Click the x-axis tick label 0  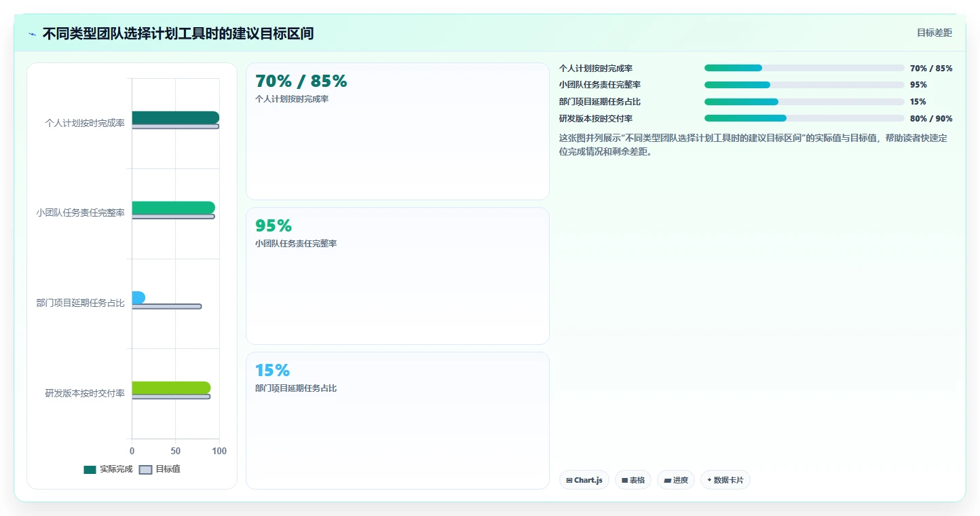tap(132, 451)
